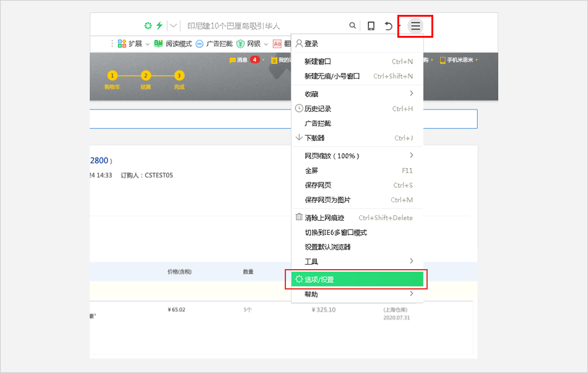Click the green spinning reload icon
The image size is (588, 373).
148,26
